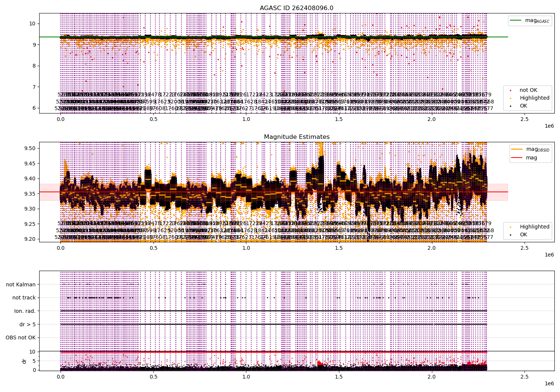Select the mag AGASC legend label
Image resolution: width=560 pixels, height=392 pixels.
click(537, 21)
